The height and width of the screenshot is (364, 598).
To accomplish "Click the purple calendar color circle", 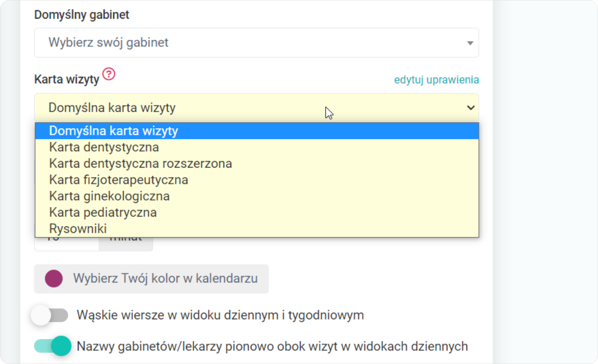I will point(54,279).
